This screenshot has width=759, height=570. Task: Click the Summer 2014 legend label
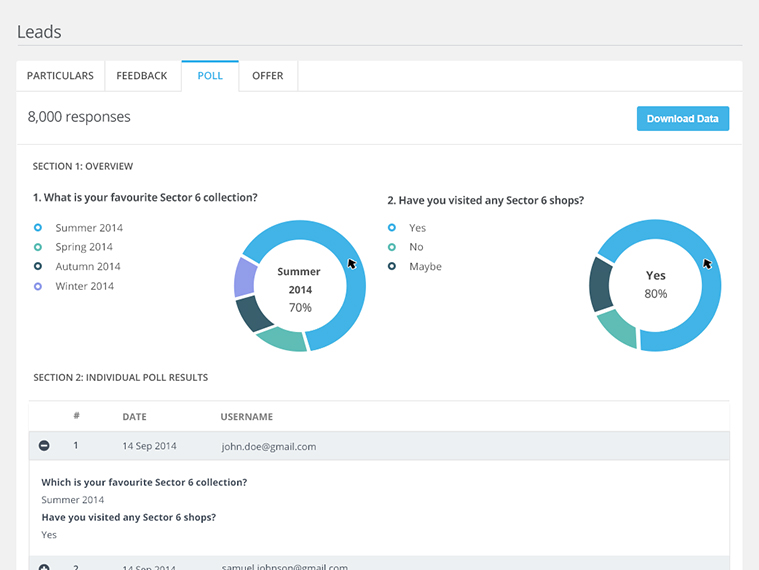click(89, 228)
